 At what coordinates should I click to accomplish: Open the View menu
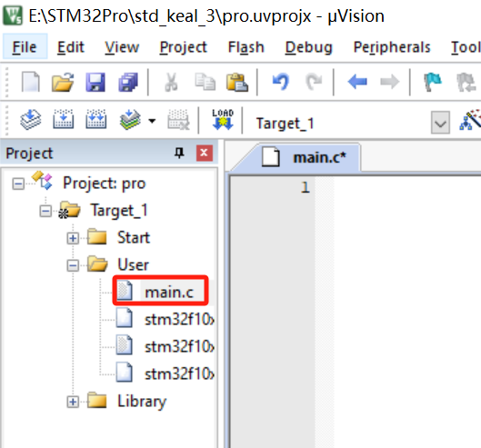pos(122,47)
